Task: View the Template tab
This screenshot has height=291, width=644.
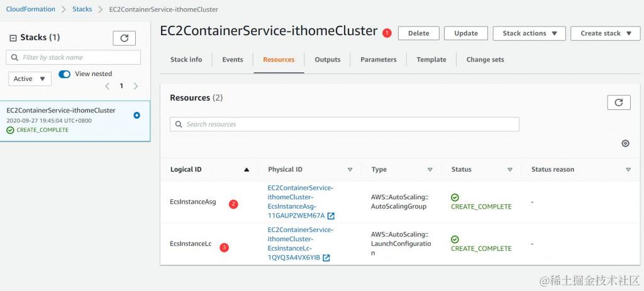Action: coord(431,60)
